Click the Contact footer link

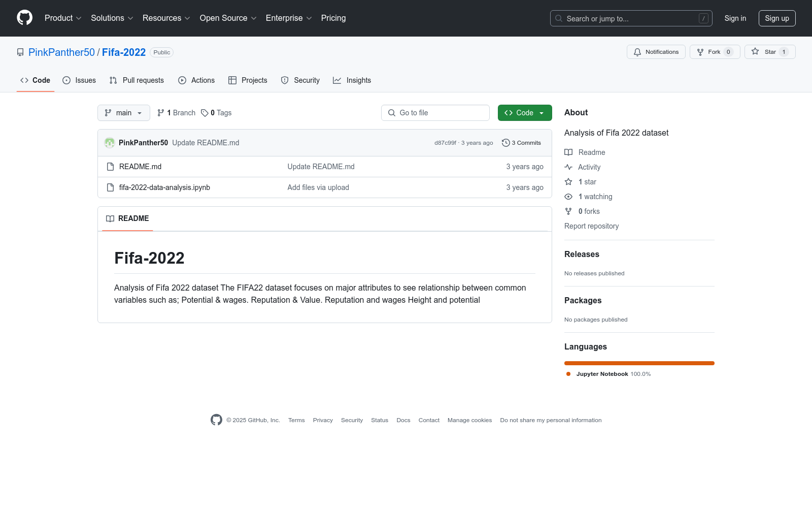429,420
